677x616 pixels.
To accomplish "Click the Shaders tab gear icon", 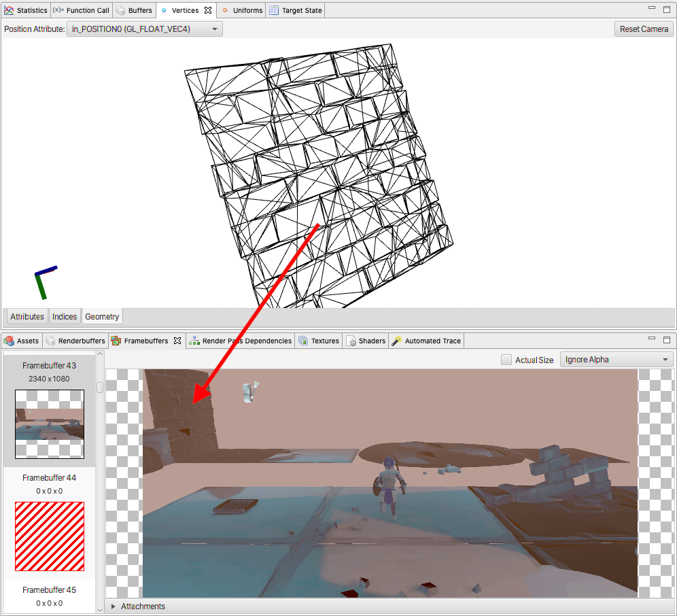I will (x=351, y=341).
